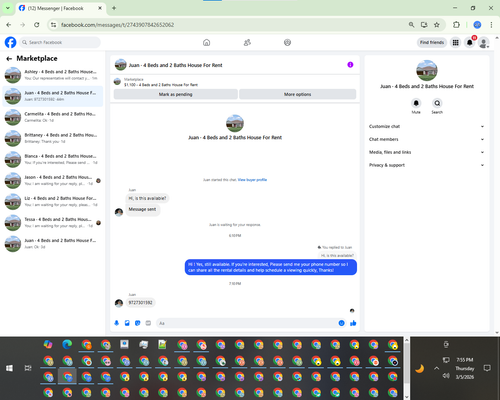This screenshot has width=500, height=400.
Task: Click the 'Hi, is this available?' message bubble
Action: click(x=147, y=198)
